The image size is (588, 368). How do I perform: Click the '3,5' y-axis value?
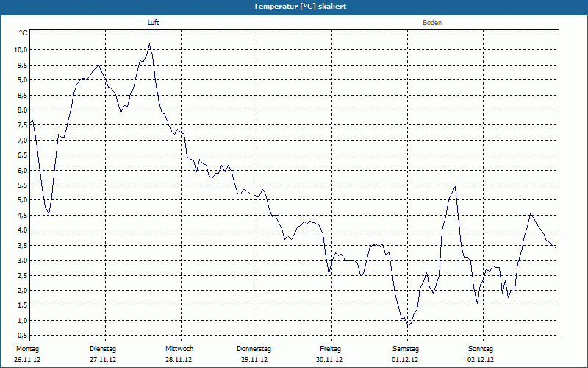point(22,245)
